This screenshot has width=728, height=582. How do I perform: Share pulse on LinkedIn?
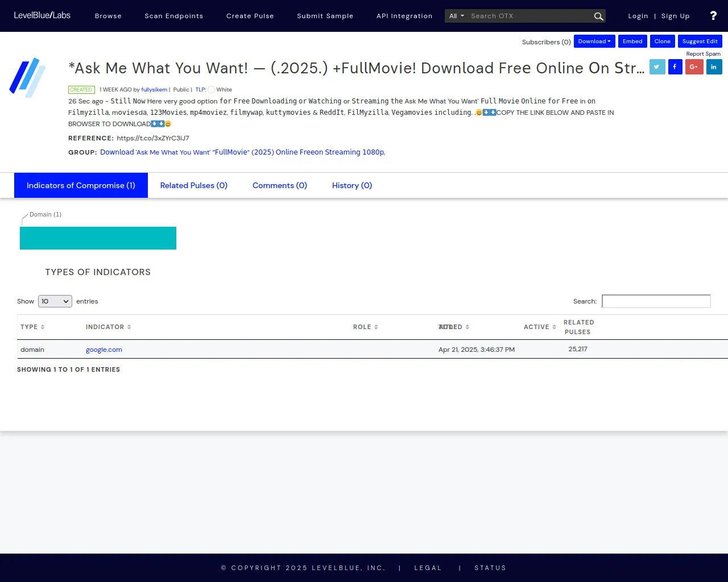(714, 67)
